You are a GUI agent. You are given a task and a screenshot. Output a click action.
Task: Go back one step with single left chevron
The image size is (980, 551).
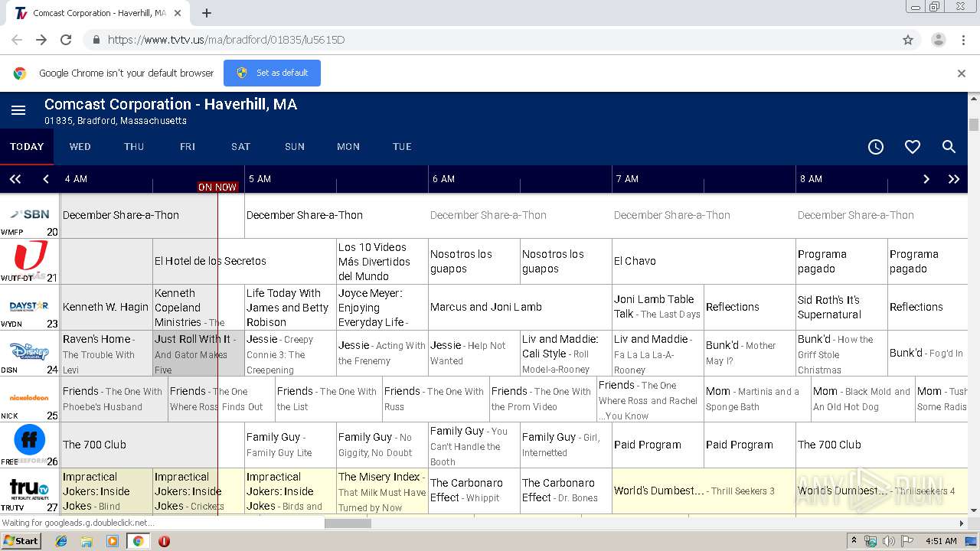(x=46, y=179)
